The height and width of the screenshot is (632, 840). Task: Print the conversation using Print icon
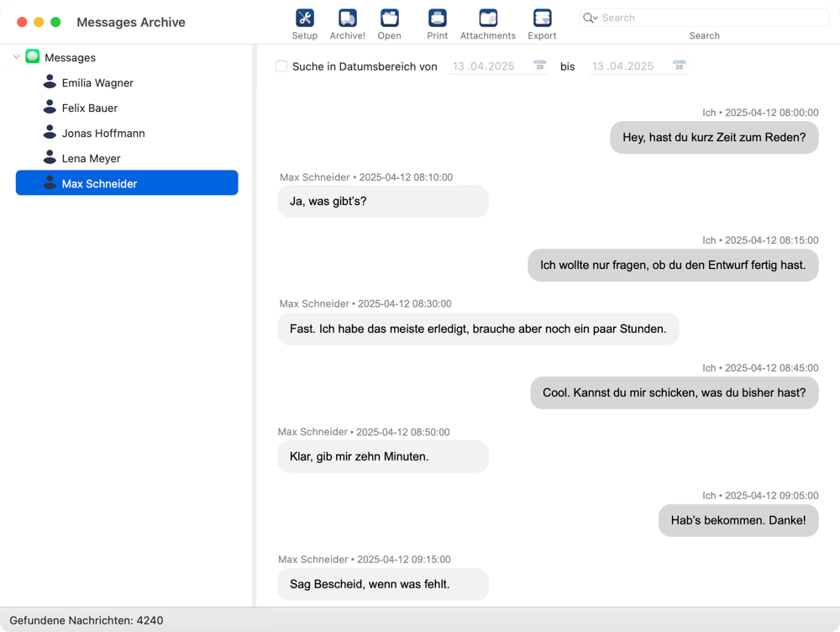[437, 18]
